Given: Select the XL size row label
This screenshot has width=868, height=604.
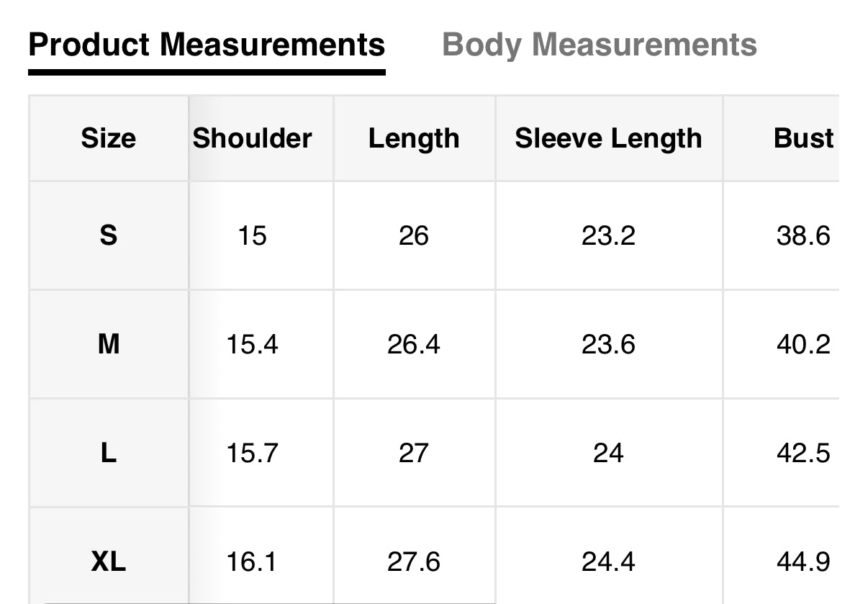Looking at the screenshot, I should point(108,562).
